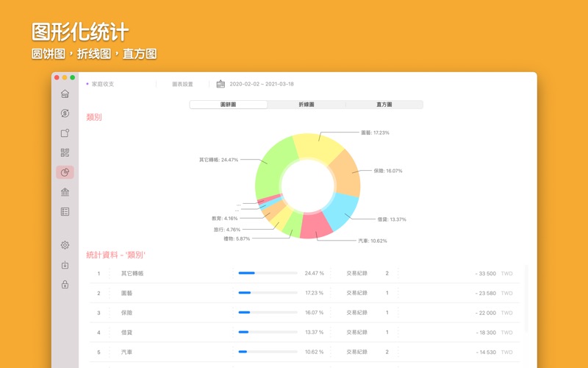Select the 保險 row in statistics list
The width and height of the screenshot is (588, 368).
[x=294, y=313]
